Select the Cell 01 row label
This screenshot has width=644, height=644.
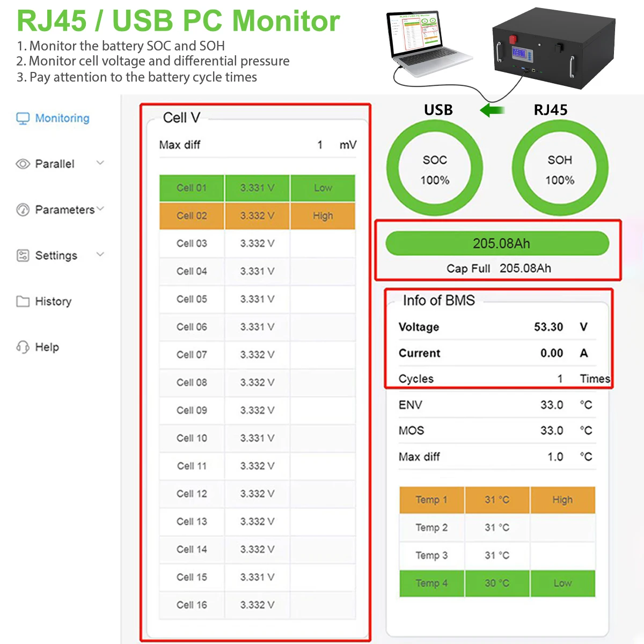click(192, 188)
